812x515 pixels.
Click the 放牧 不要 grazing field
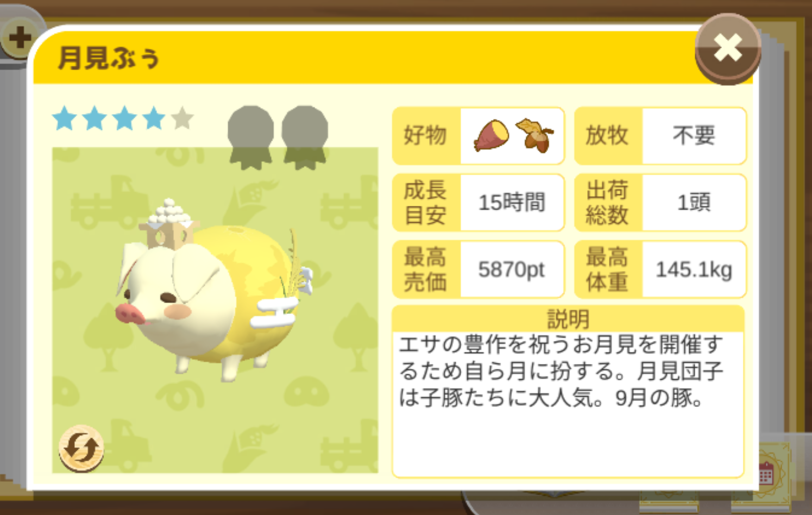[x=660, y=136]
